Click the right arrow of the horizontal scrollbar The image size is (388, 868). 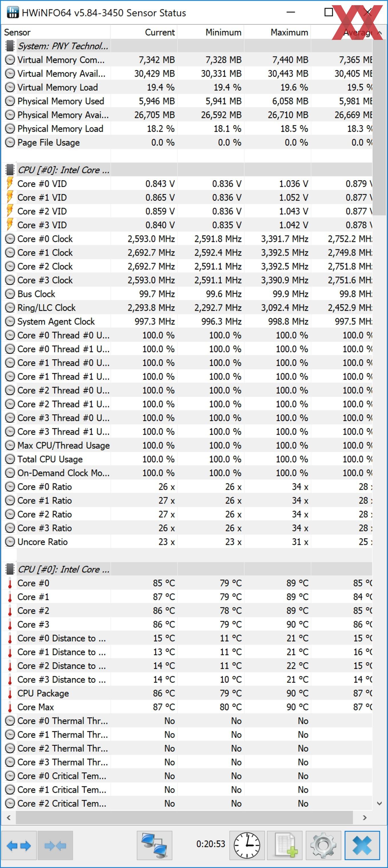[365, 818]
